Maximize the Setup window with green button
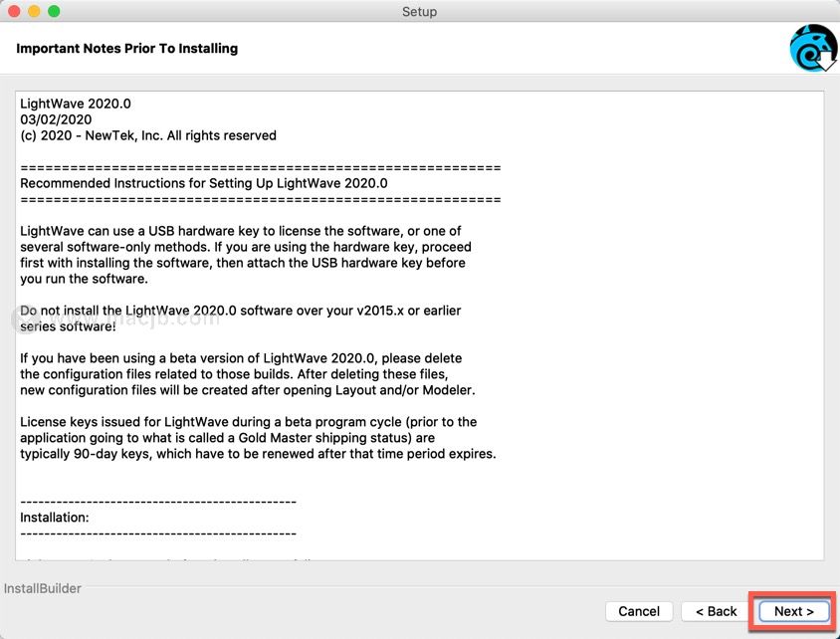This screenshot has height=639, width=840. [x=54, y=11]
